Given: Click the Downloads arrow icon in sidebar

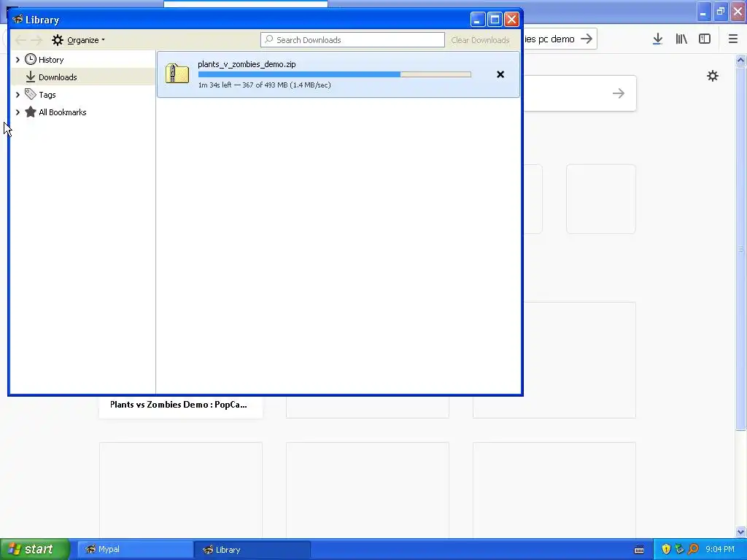Looking at the screenshot, I should [x=31, y=77].
